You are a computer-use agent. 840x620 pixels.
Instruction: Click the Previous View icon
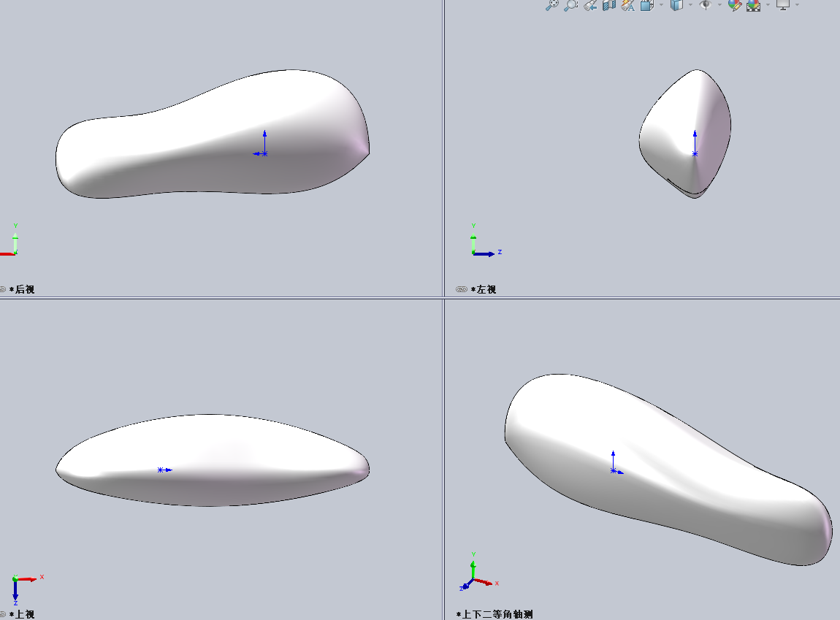(590, 4)
